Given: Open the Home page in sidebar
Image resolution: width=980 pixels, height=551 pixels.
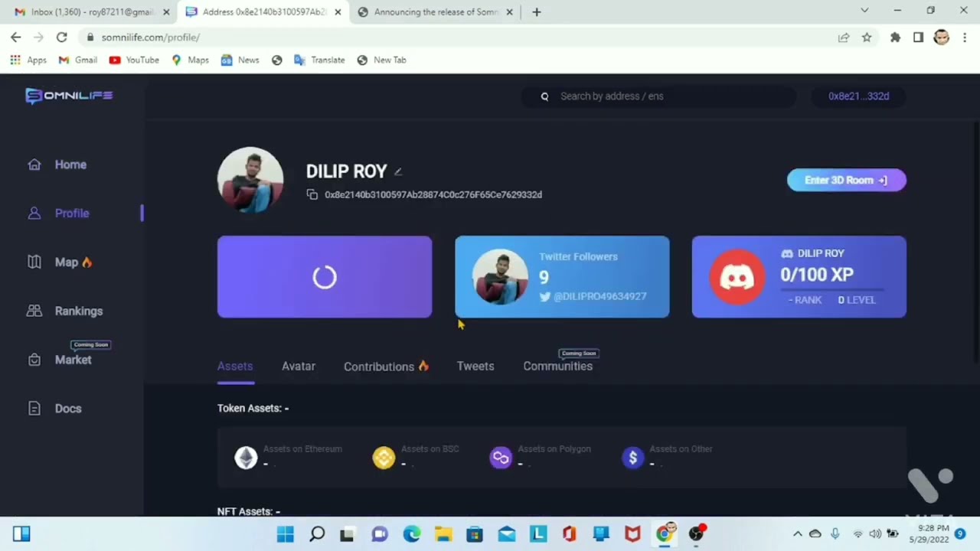Looking at the screenshot, I should pos(70,165).
